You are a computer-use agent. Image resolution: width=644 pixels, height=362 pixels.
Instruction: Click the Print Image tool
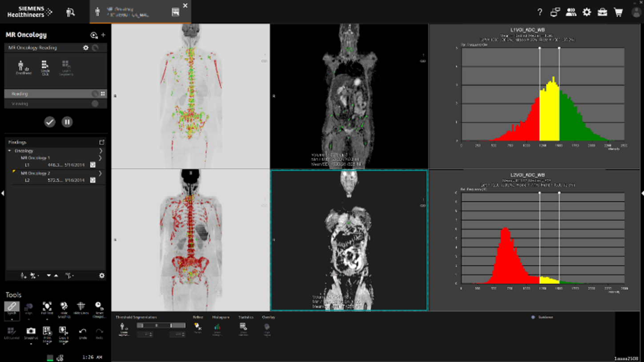47,331
